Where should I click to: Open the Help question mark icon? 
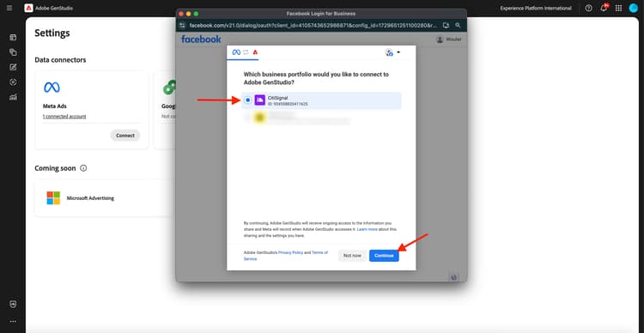[588, 8]
